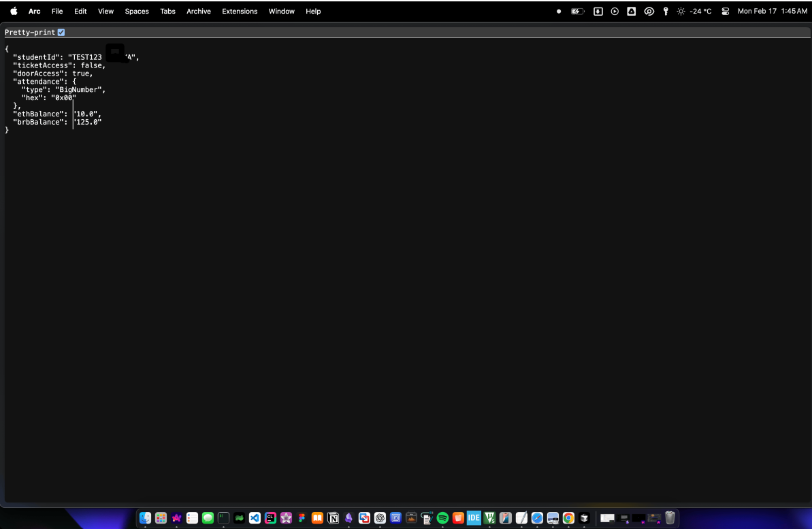
Task: Open the Edit menu
Action: click(x=80, y=11)
